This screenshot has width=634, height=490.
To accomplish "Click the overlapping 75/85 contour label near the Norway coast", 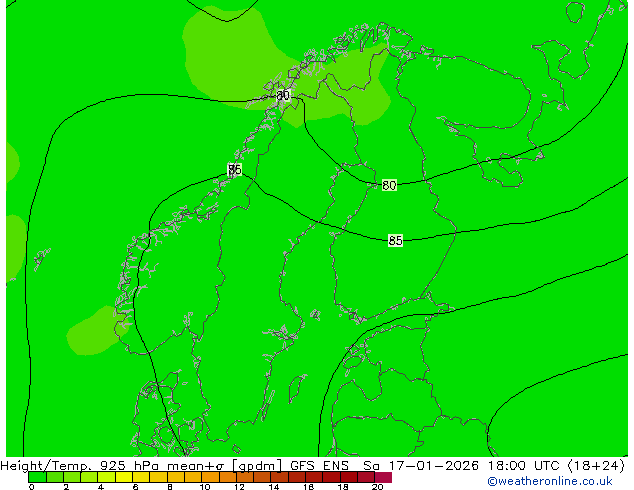I will pyautogui.click(x=235, y=169).
